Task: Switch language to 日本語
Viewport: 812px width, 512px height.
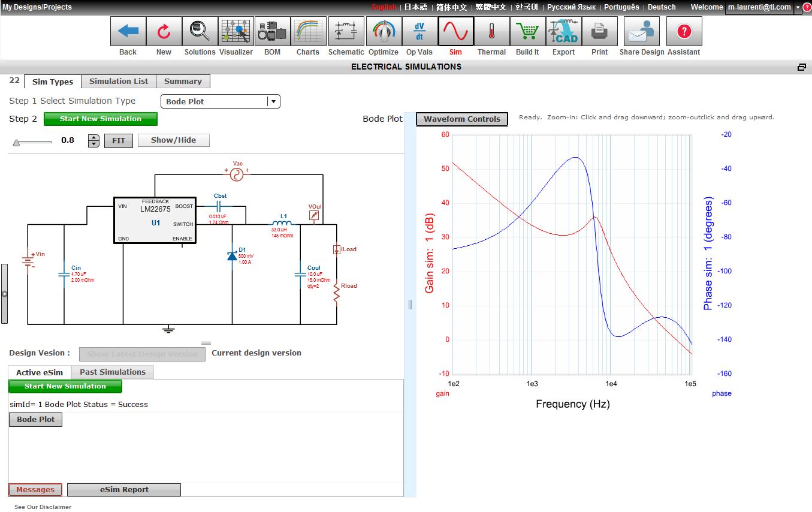Action: (x=416, y=7)
